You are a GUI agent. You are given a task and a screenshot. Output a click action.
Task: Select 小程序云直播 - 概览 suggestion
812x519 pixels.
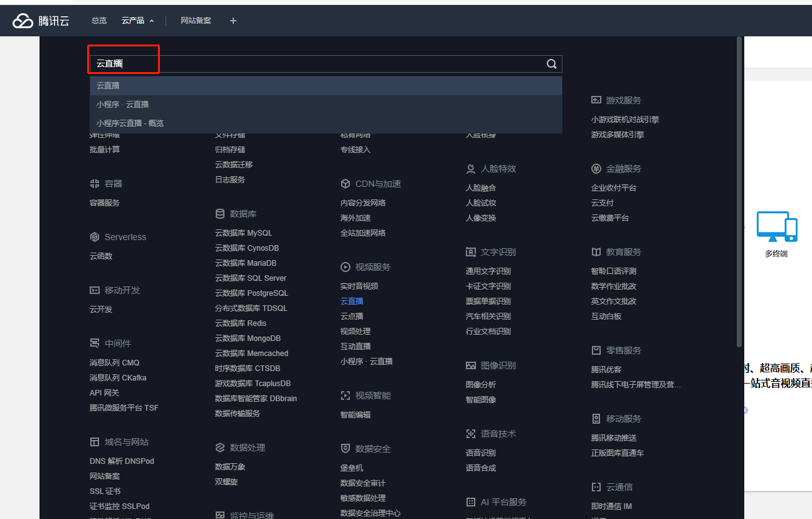[x=326, y=123]
